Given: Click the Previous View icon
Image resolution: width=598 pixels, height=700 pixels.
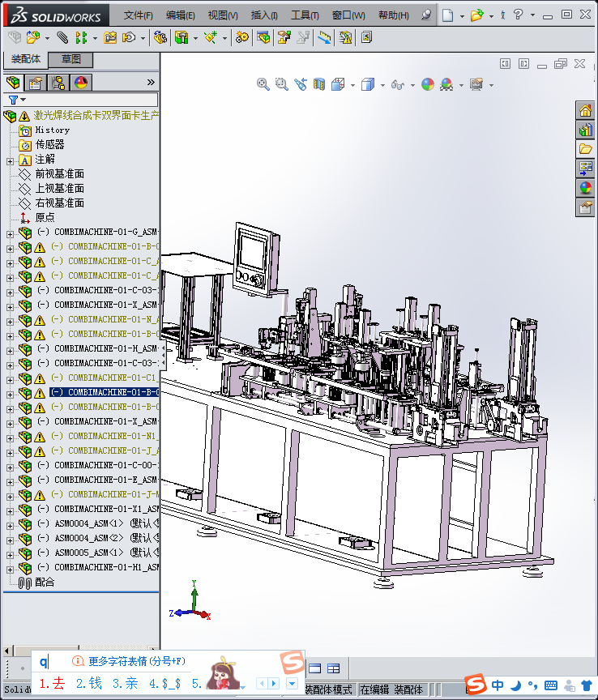Looking at the screenshot, I should [x=301, y=84].
